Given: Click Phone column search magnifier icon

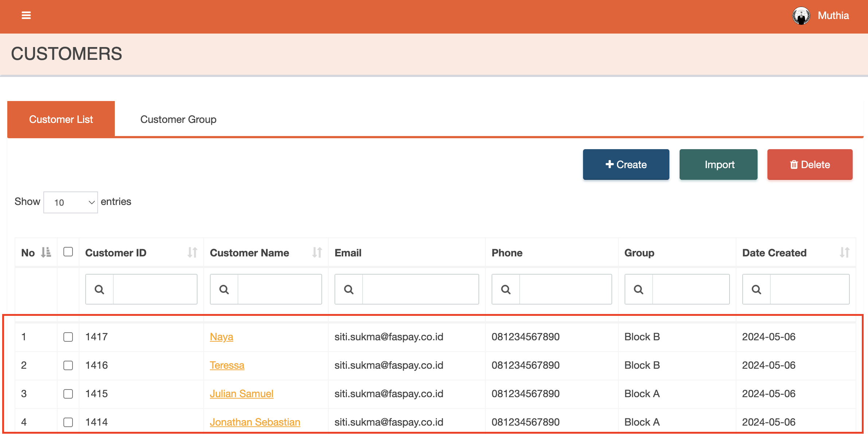Looking at the screenshot, I should (506, 290).
